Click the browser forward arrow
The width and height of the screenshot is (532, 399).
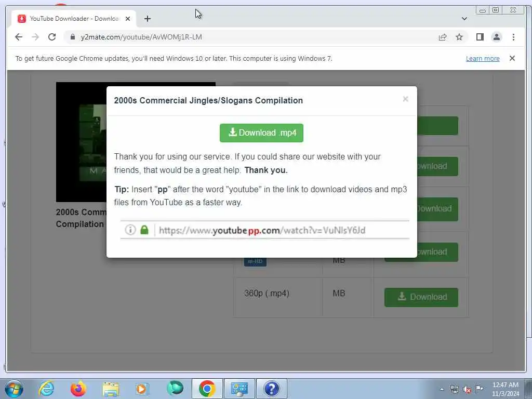click(x=35, y=37)
